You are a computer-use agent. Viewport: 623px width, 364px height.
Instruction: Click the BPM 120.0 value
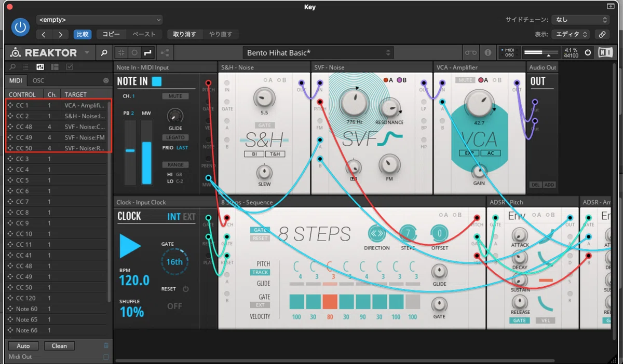pyautogui.click(x=134, y=281)
